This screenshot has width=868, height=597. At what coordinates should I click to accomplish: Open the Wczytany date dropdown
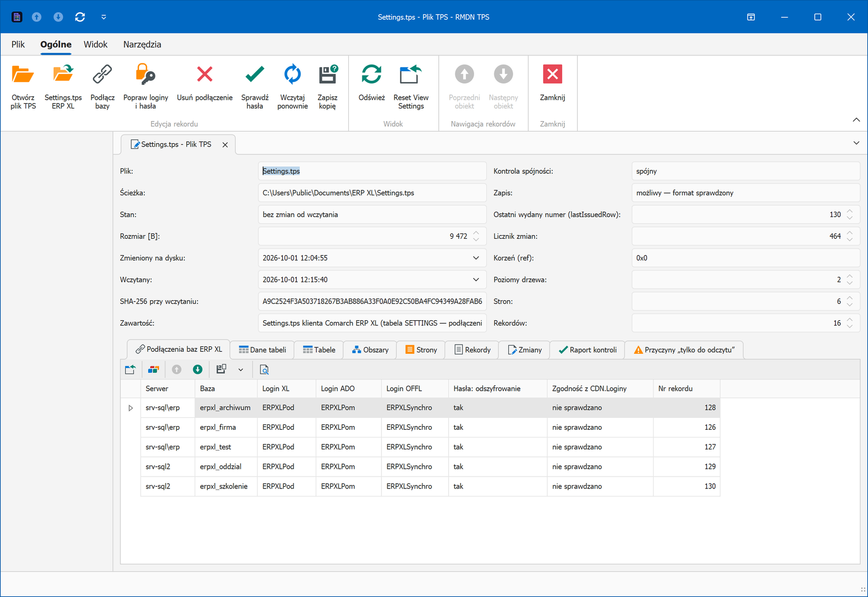[476, 280]
